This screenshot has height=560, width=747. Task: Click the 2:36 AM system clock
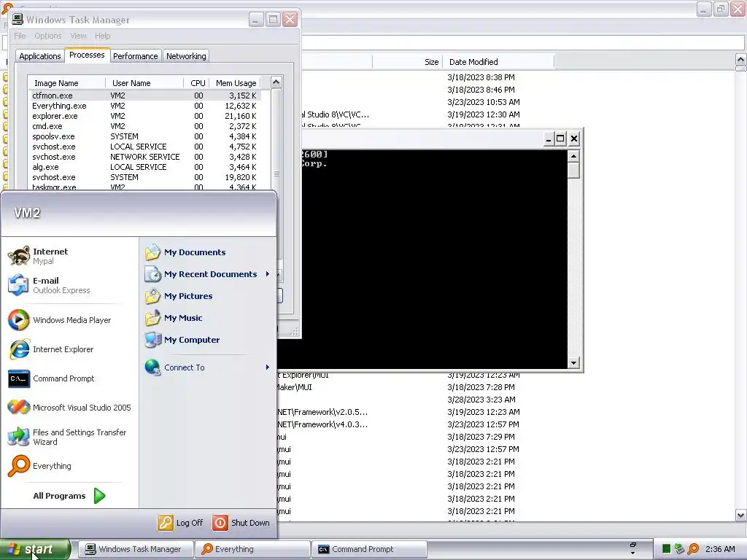(x=720, y=549)
